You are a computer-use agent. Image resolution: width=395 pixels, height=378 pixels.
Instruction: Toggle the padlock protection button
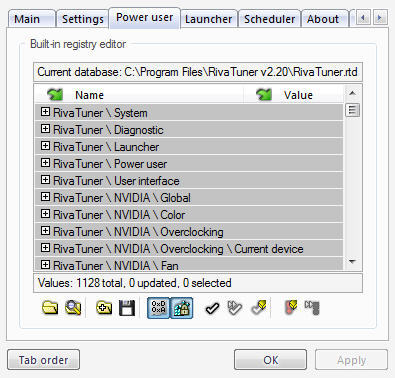[x=182, y=307]
